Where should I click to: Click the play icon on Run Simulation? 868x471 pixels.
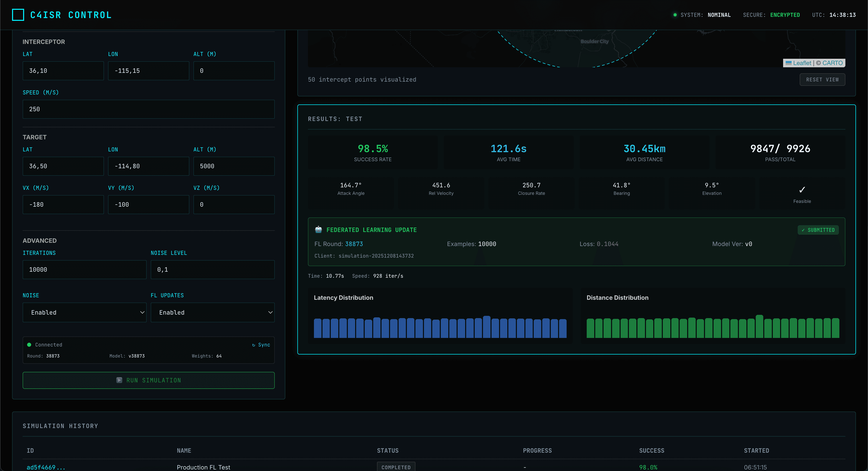[120, 380]
